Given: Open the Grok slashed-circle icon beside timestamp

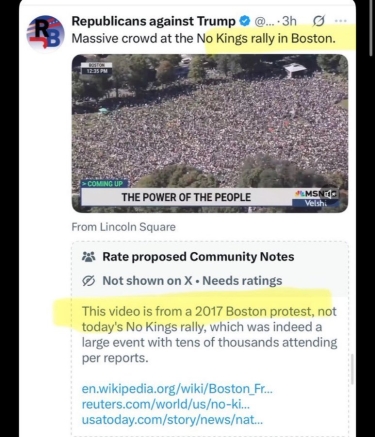Looking at the screenshot, I should tap(318, 21).
